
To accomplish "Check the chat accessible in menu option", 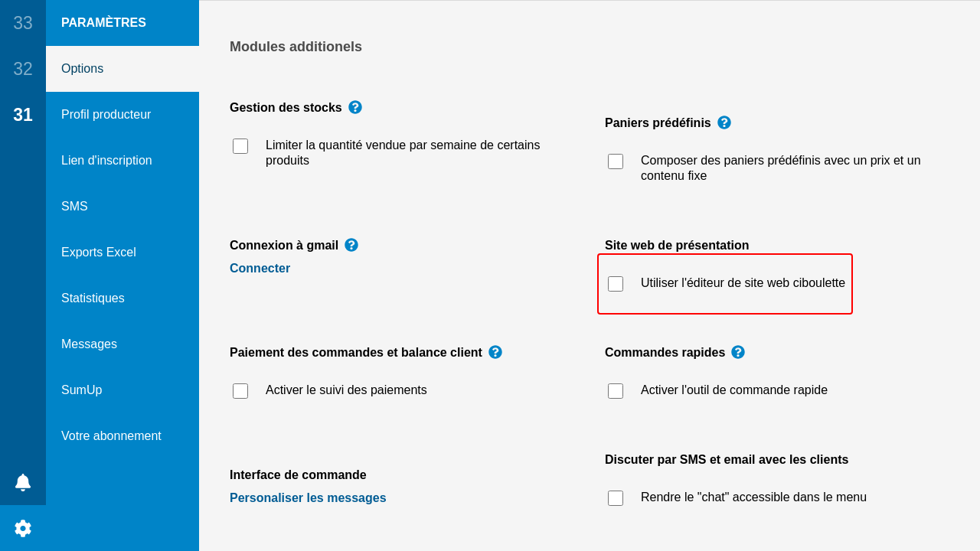I will coord(616,498).
